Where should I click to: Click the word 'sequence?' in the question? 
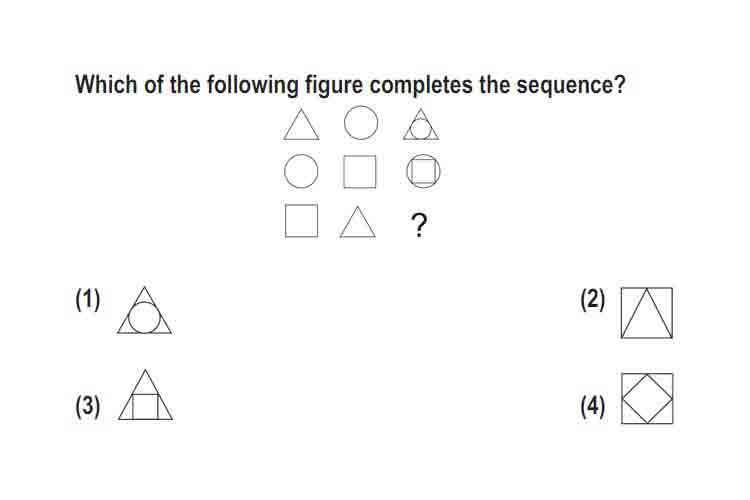click(571, 86)
